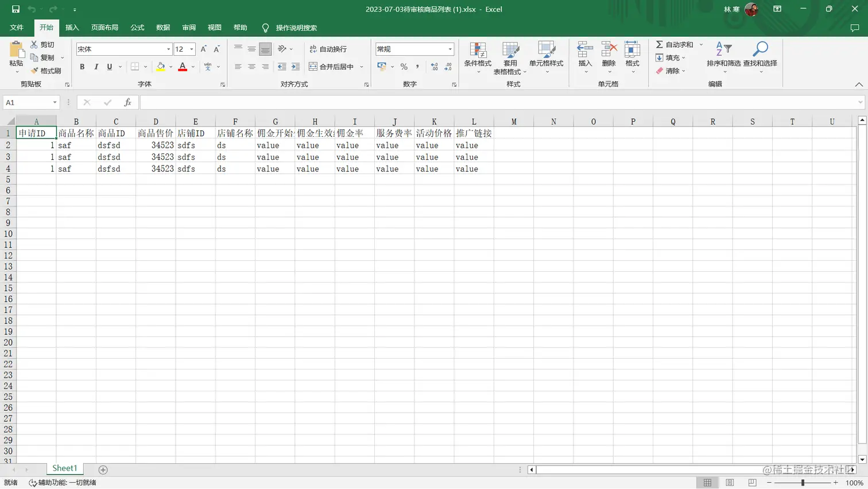Image resolution: width=868 pixels, height=489 pixels.
Task: Toggle Bold formatting
Action: click(x=82, y=67)
